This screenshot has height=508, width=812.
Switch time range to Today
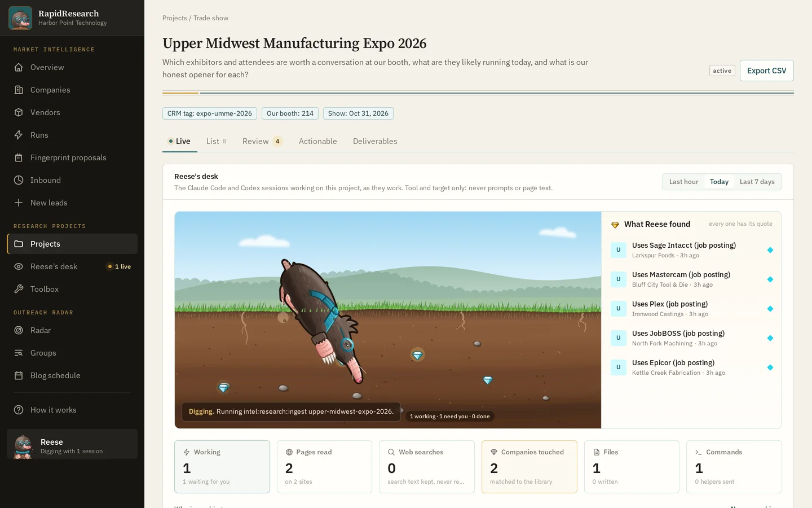[719, 182]
